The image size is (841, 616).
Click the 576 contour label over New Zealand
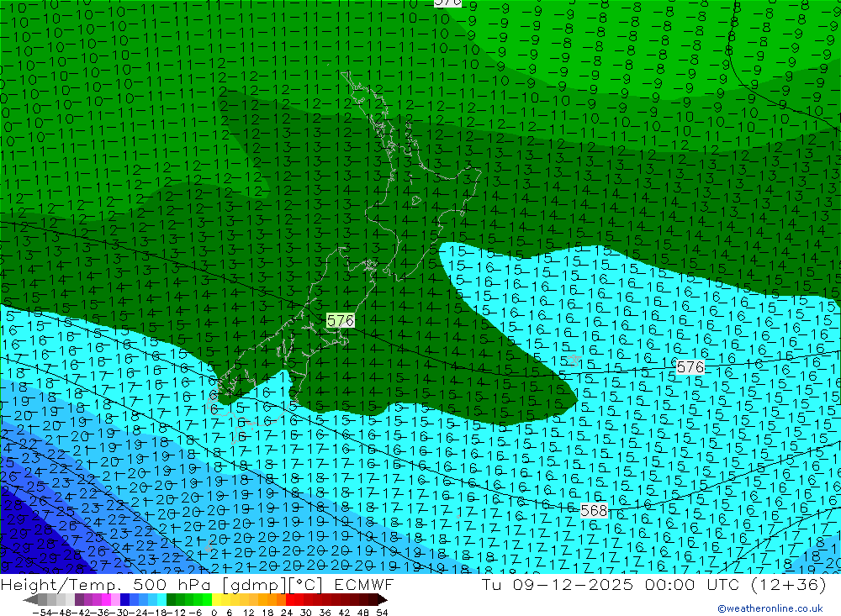tap(341, 321)
